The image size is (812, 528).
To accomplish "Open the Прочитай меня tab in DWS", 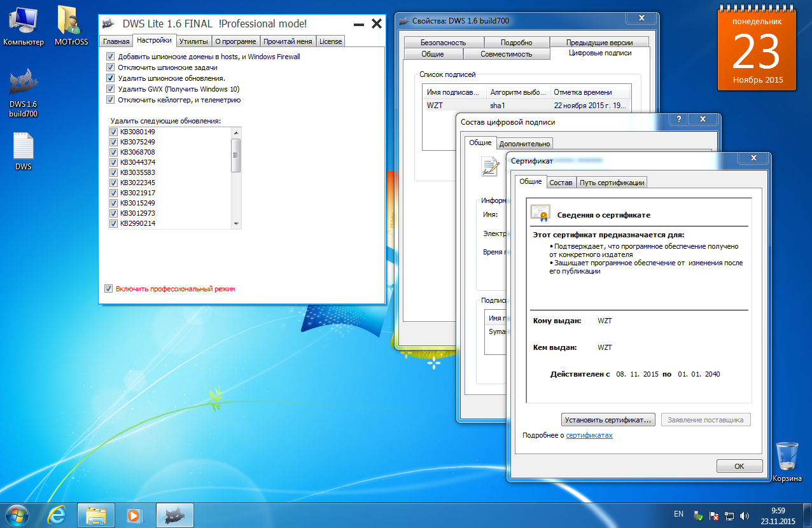I will [288, 41].
